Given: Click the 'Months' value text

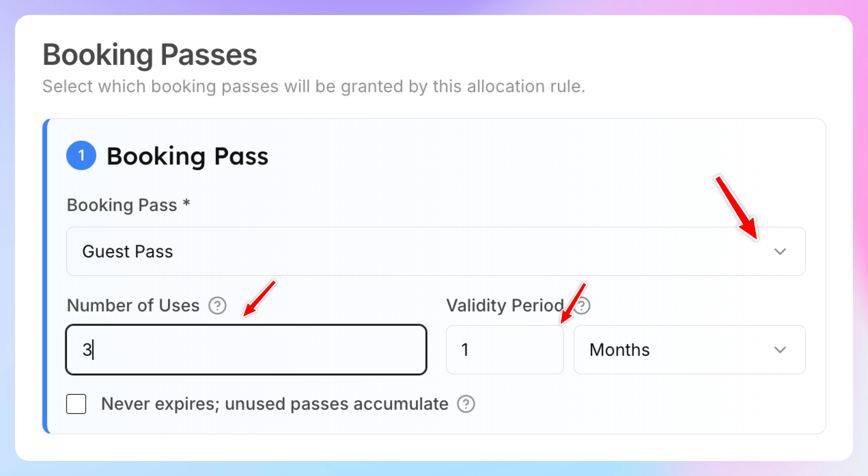Looking at the screenshot, I should [620, 350].
